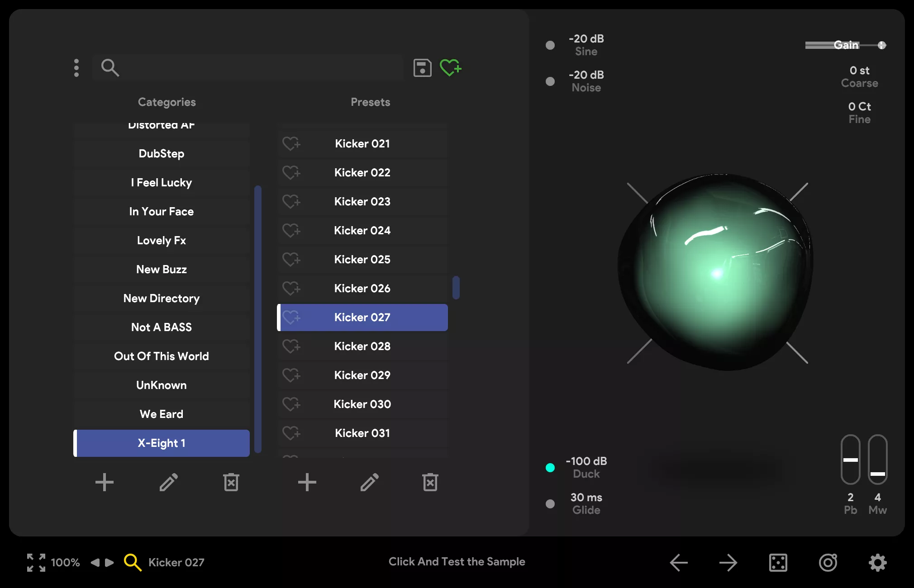
Task: Enable the Sine oscillator toggle
Action: click(x=549, y=45)
